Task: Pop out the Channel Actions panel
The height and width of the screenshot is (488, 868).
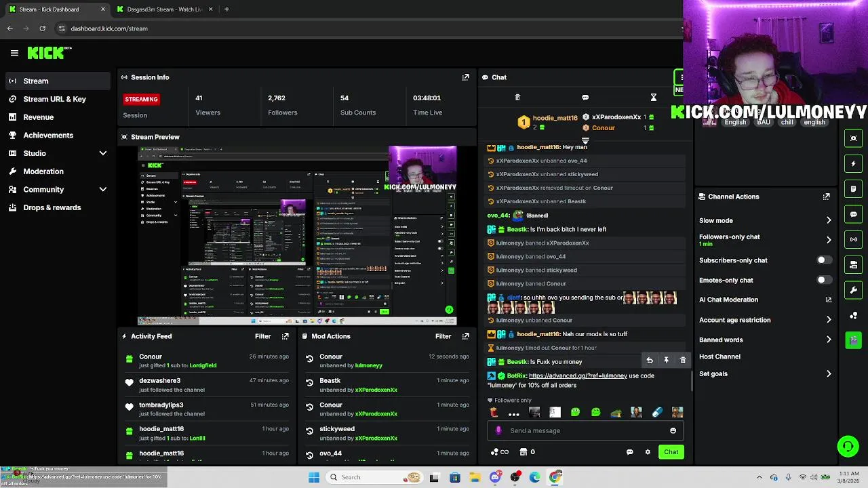Action: 826,197
